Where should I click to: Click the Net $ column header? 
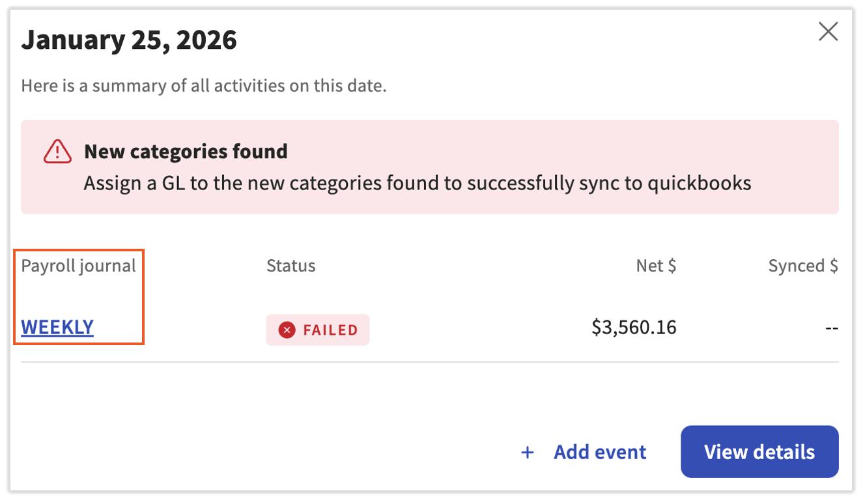pos(656,266)
